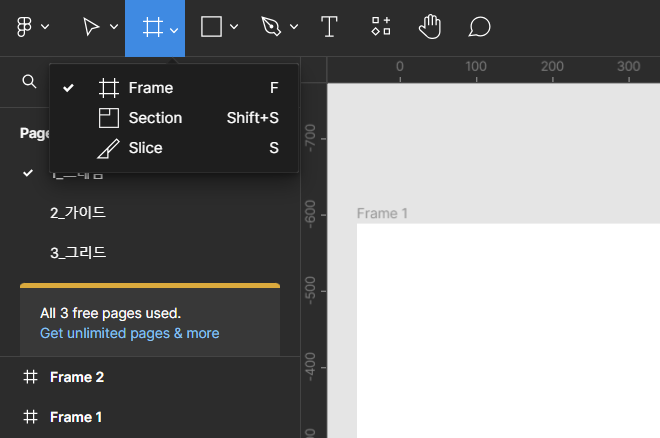Click the search magnifier icon
The width and height of the screenshot is (660, 438).
[29, 81]
